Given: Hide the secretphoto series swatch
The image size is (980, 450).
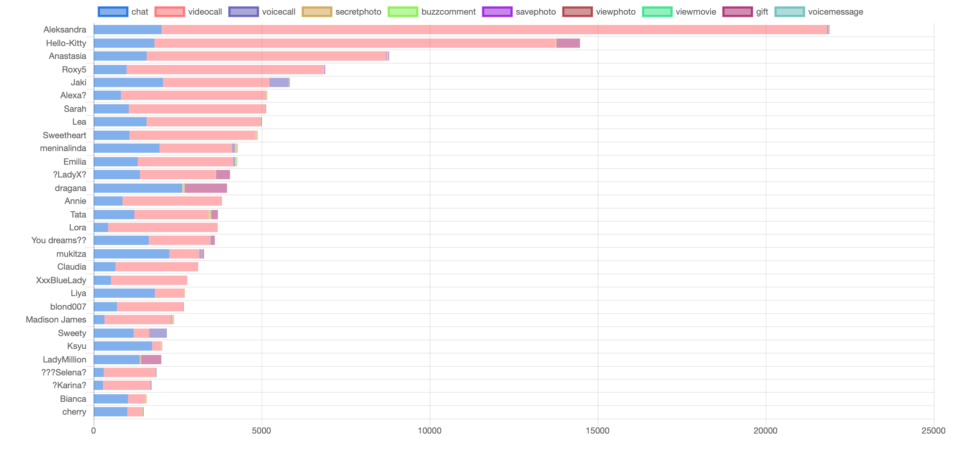Looking at the screenshot, I should (317, 12).
